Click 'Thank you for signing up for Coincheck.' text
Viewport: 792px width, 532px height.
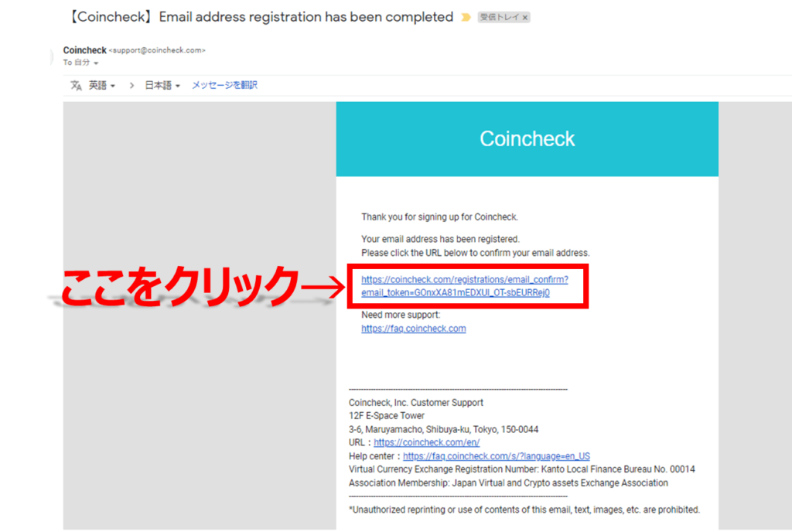[x=439, y=217]
